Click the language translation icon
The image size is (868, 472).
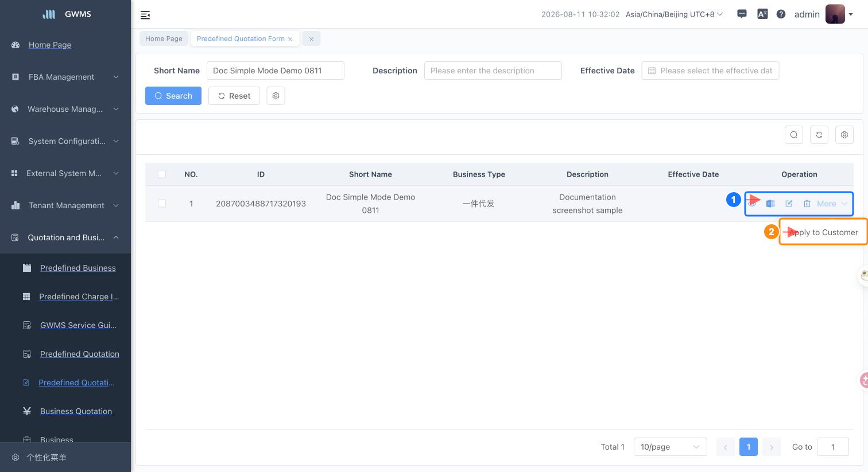coord(762,14)
